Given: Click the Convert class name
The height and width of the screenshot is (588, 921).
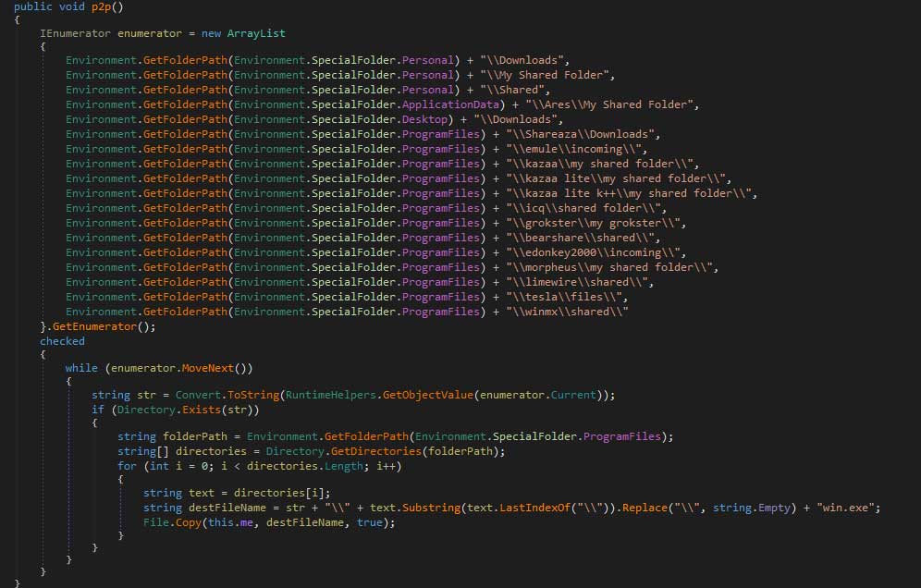Looking at the screenshot, I should click(x=198, y=395).
